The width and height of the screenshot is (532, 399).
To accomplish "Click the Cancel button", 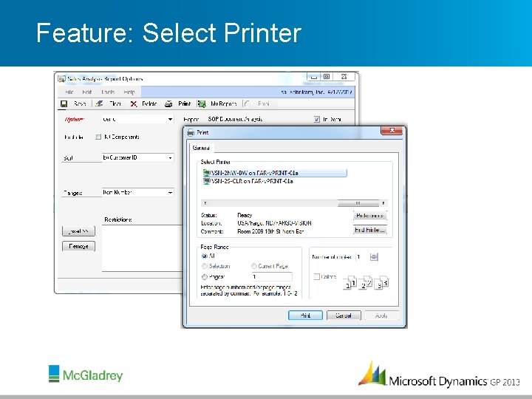I will tap(344, 316).
